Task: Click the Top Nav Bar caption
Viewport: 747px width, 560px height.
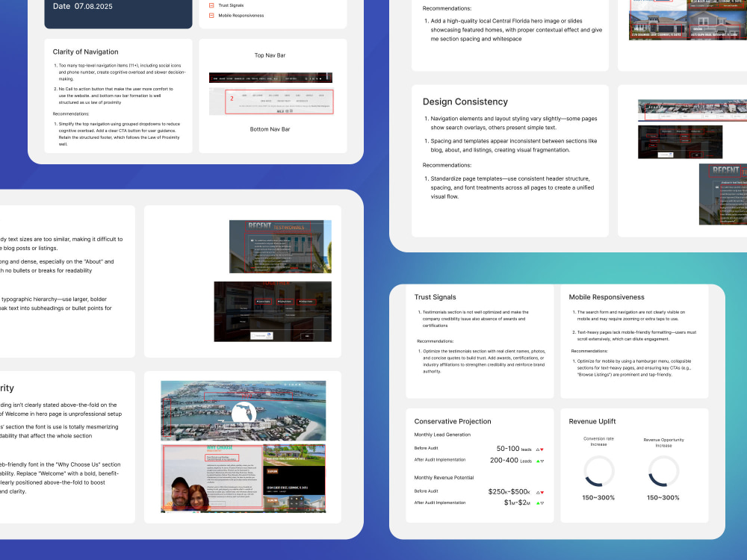Action: pos(270,55)
